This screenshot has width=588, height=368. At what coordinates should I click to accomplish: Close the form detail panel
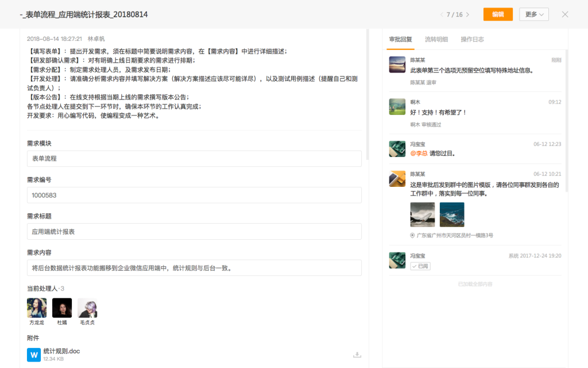565,14
